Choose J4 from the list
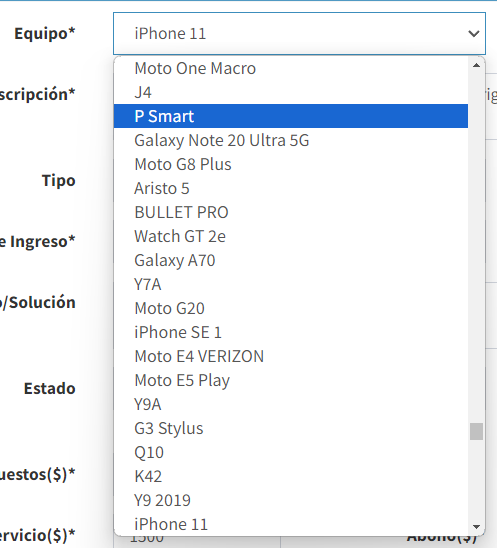This screenshot has width=497, height=548. click(291, 92)
